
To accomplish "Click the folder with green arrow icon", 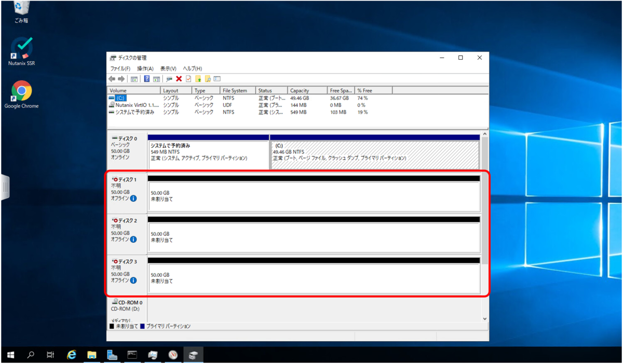I will [198, 79].
